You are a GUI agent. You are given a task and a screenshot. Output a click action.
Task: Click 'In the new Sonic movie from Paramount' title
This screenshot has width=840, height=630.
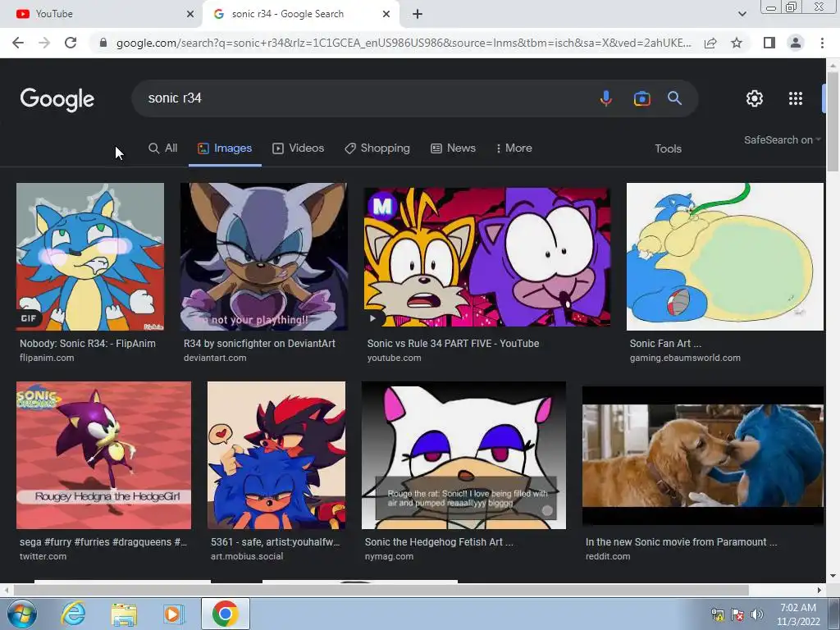(x=681, y=542)
